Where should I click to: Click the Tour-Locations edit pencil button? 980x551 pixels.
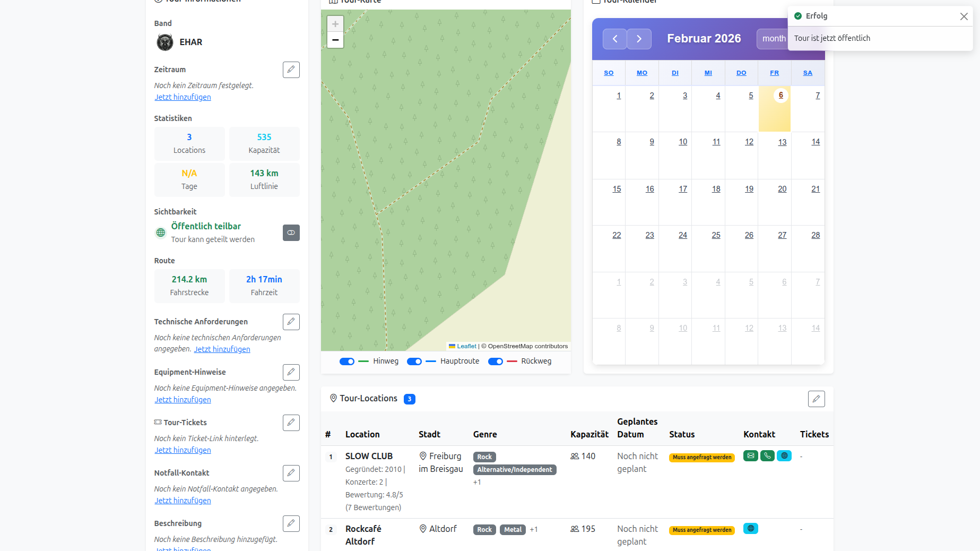[816, 399]
